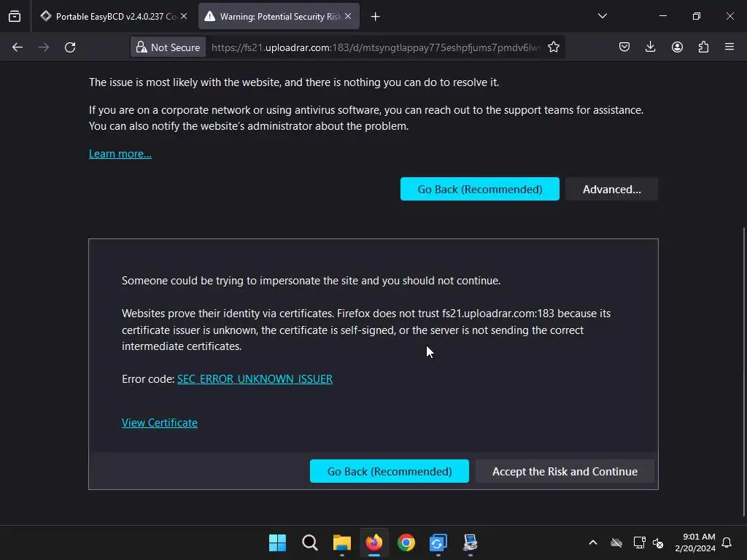Open the View Certificate link
Viewport: 747px width, 560px height.
(160, 423)
